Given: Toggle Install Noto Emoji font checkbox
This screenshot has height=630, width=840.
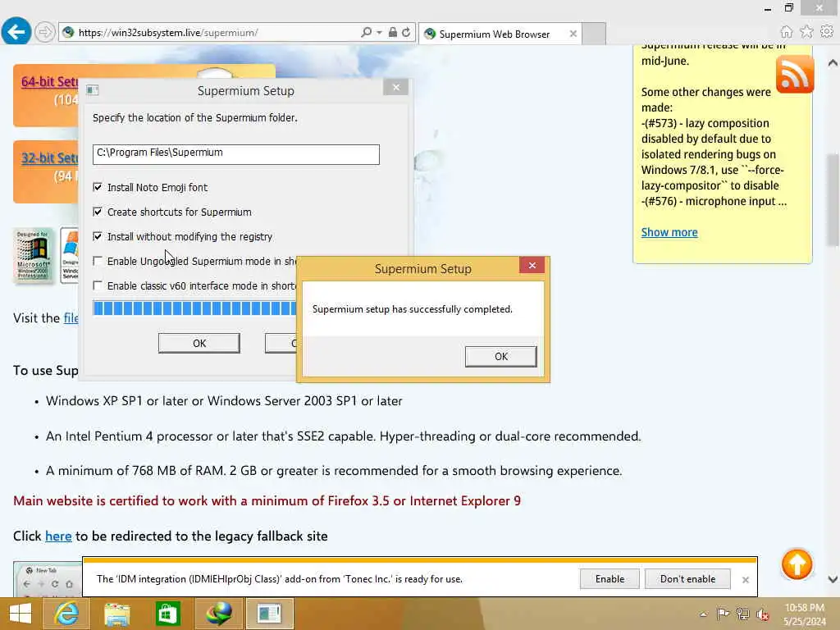Looking at the screenshot, I should pos(98,187).
